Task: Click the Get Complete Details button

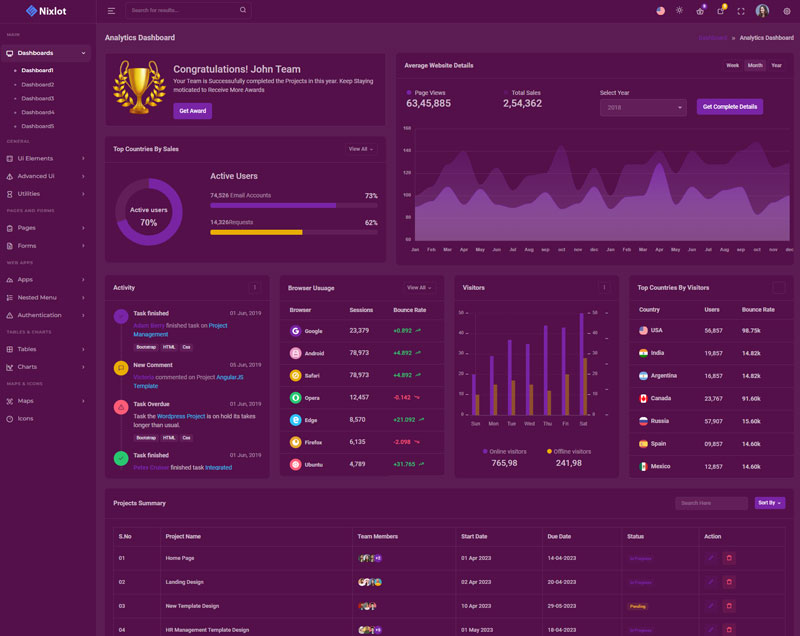Action: pos(729,106)
